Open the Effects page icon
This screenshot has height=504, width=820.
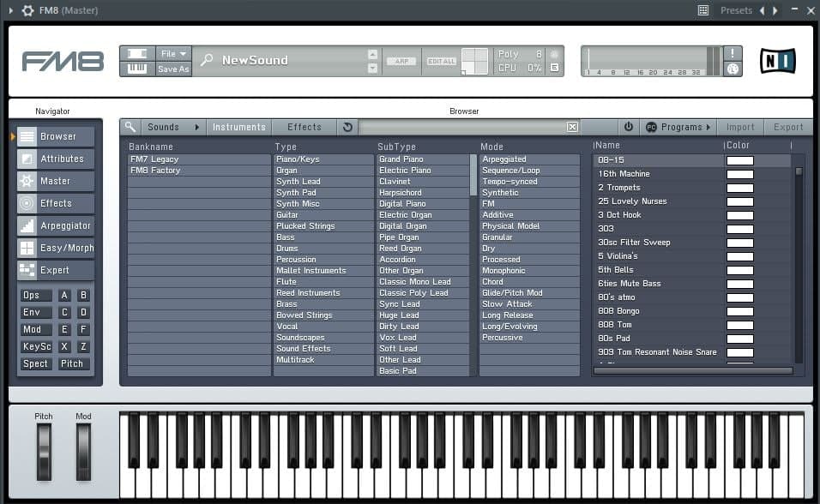click(x=27, y=203)
